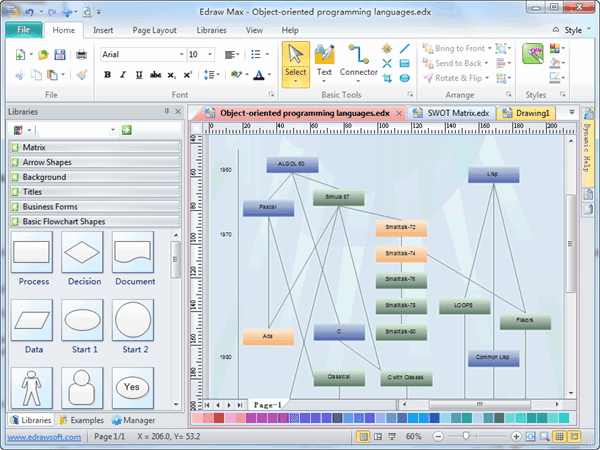
Task: Click the Start 1 ellipse shape
Action: pyautogui.click(x=84, y=320)
